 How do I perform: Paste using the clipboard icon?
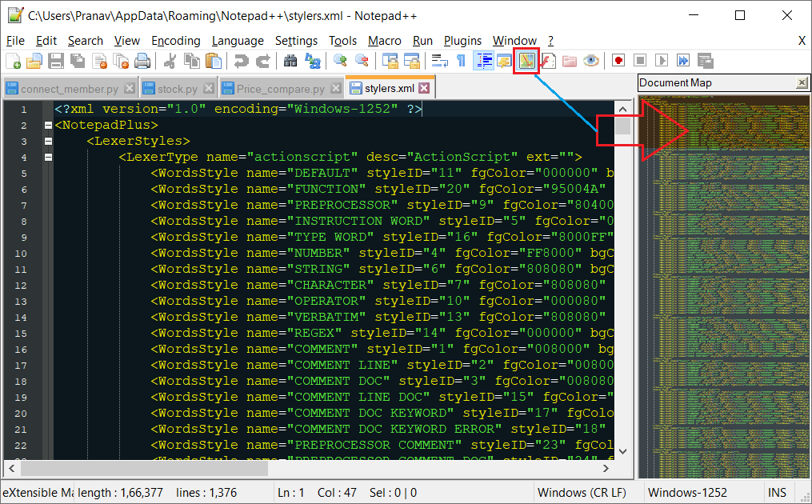[x=214, y=61]
